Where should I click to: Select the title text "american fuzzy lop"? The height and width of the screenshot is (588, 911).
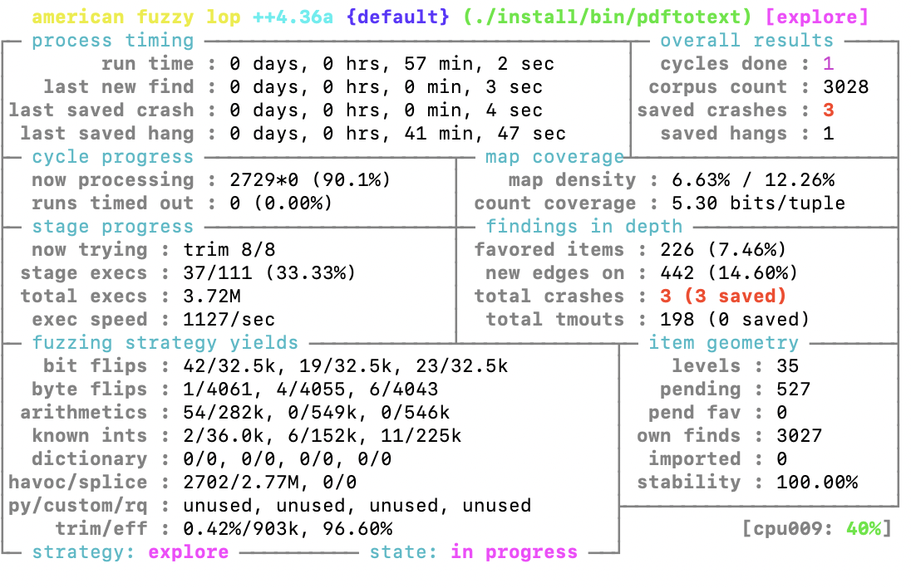tap(136, 17)
